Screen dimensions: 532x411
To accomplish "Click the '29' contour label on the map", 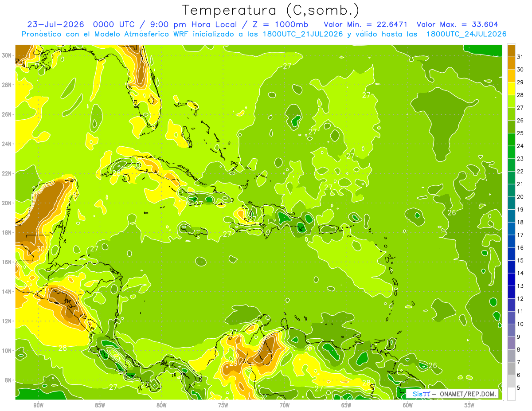I will [x=234, y=363].
